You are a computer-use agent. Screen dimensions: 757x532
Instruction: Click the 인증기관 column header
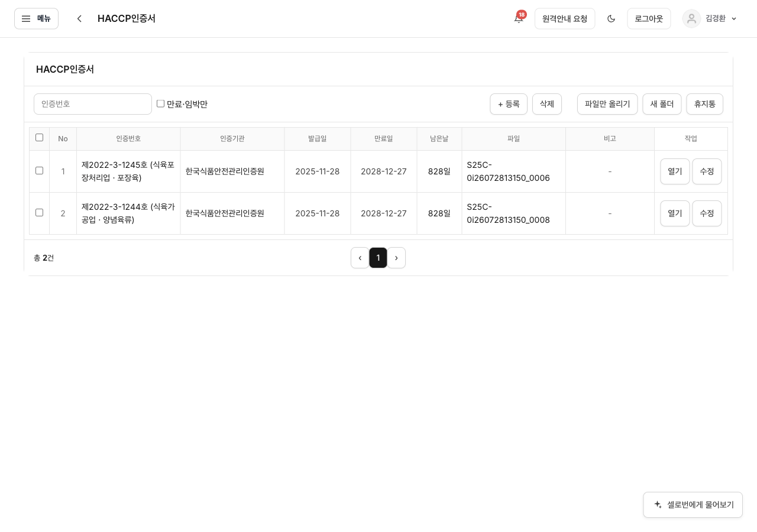click(x=232, y=139)
